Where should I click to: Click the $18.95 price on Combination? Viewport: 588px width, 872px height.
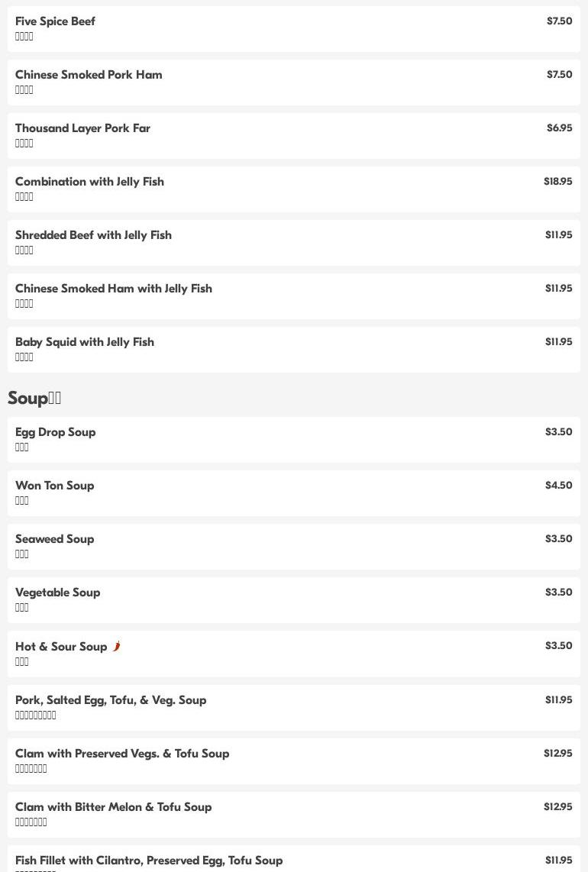pyautogui.click(x=558, y=181)
